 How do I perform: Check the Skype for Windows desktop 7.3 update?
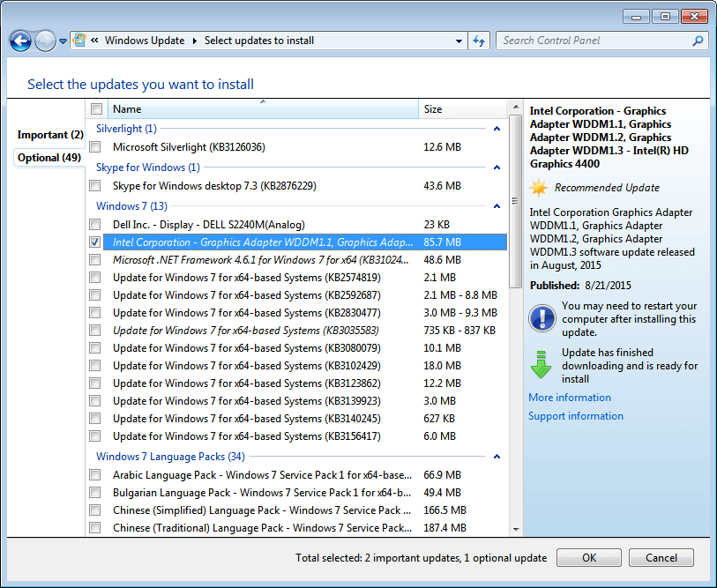pyautogui.click(x=94, y=185)
